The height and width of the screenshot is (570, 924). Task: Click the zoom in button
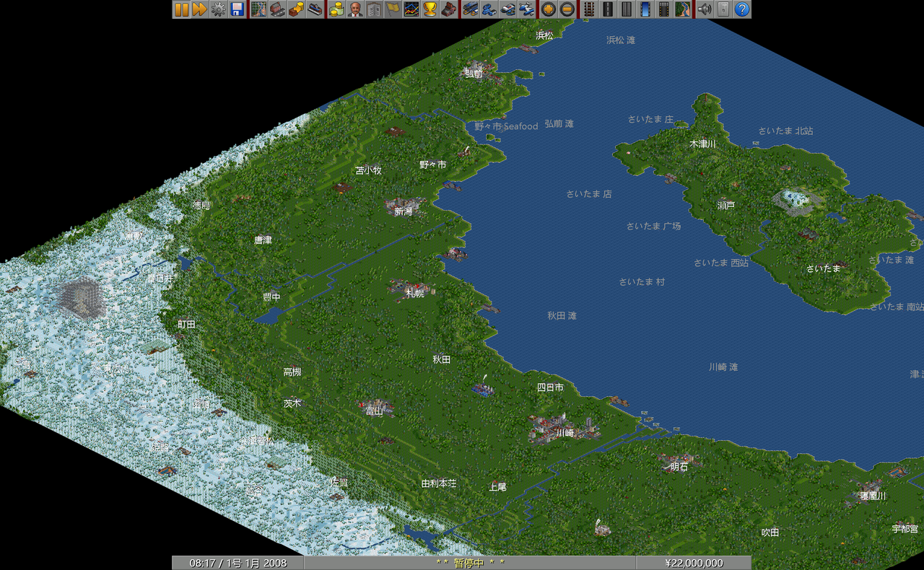pos(549,9)
